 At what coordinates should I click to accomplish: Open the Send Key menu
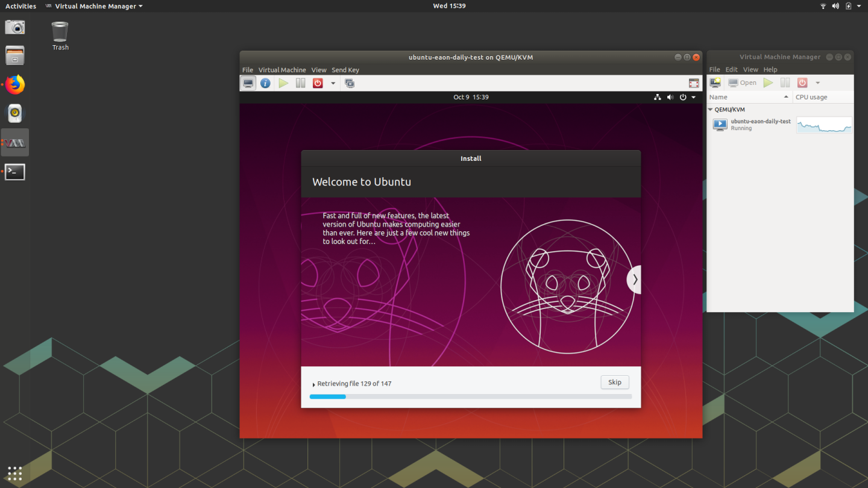coord(345,69)
